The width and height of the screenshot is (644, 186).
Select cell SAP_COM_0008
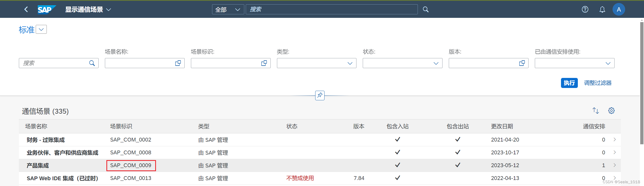point(131,153)
